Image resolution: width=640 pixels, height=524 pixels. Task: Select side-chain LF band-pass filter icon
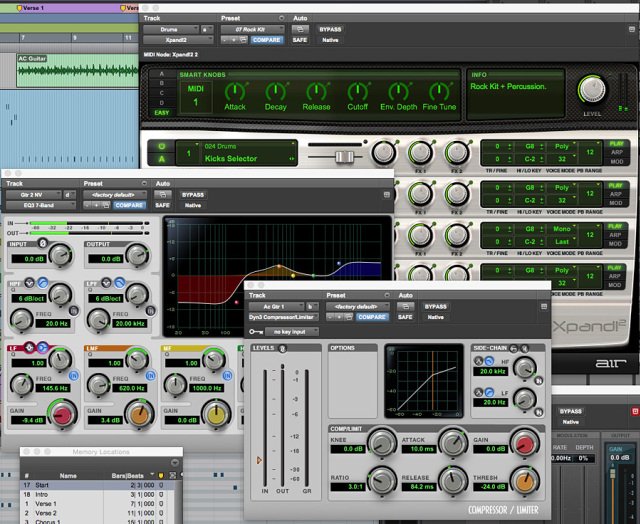[478, 392]
